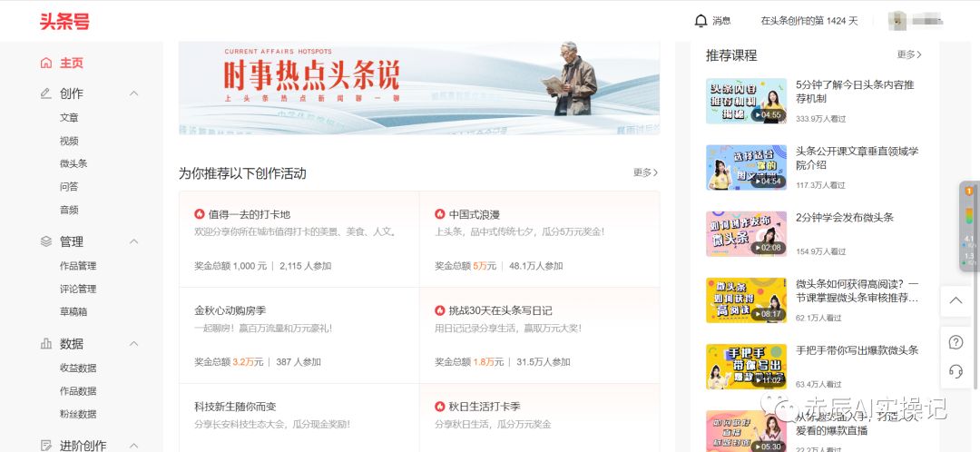
Task: Go to 主页 in sidebar
Action: [x=72, y=63]
